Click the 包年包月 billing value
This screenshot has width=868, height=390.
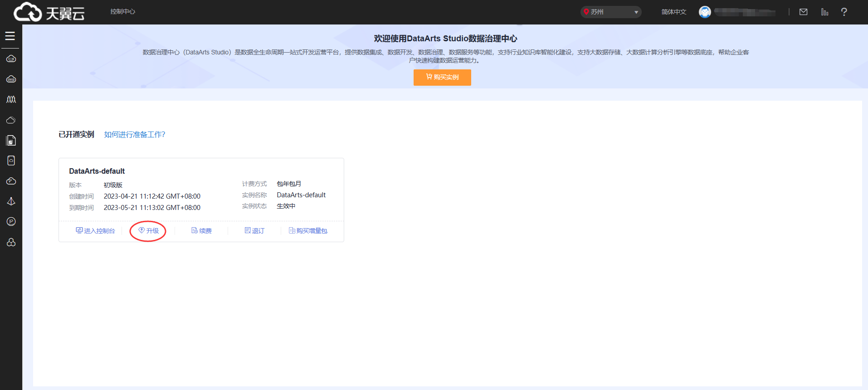(289, 184)
